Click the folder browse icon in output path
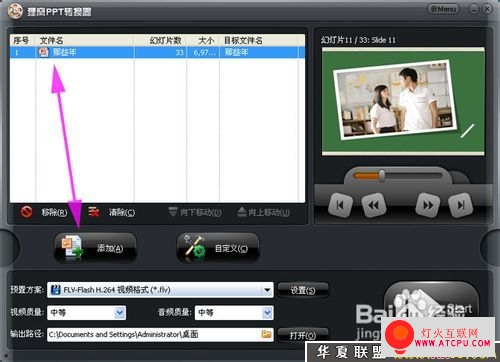This screenshot has width=500, height=362. (266, 334)
